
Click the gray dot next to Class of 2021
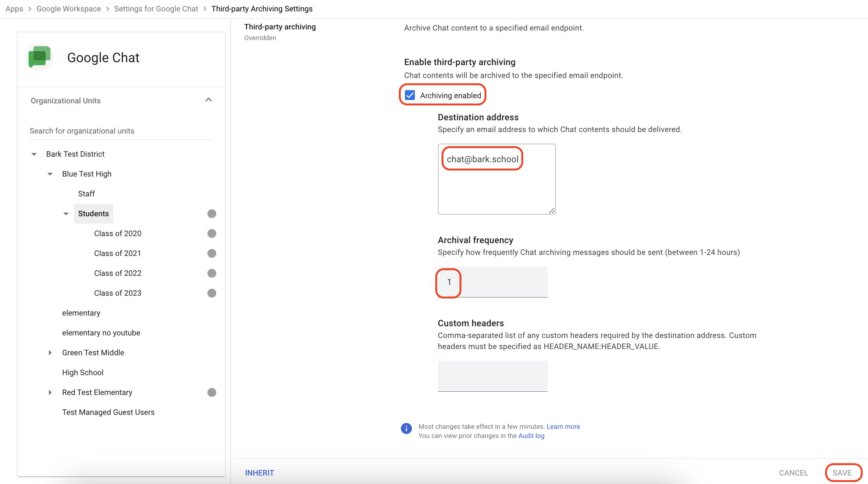pyautogui.click(x=212, y=253)
